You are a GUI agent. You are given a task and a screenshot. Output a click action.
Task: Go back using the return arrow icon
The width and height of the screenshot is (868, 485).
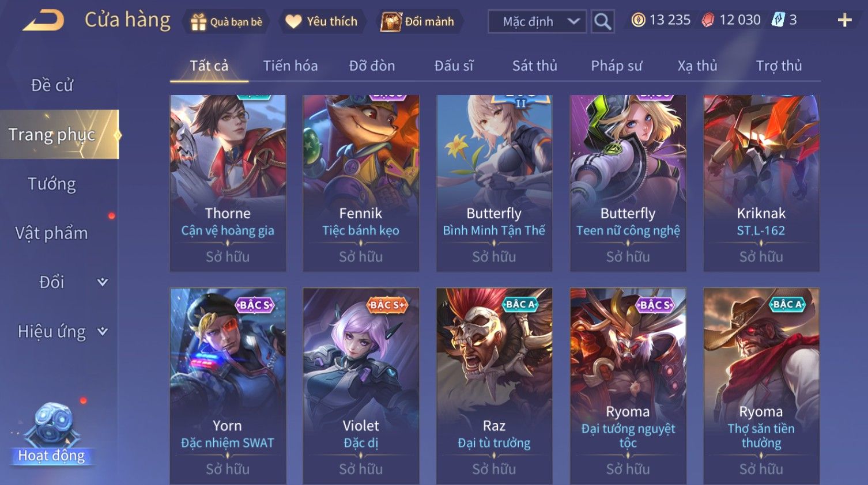pyautogui.click(x=43, y=20)
